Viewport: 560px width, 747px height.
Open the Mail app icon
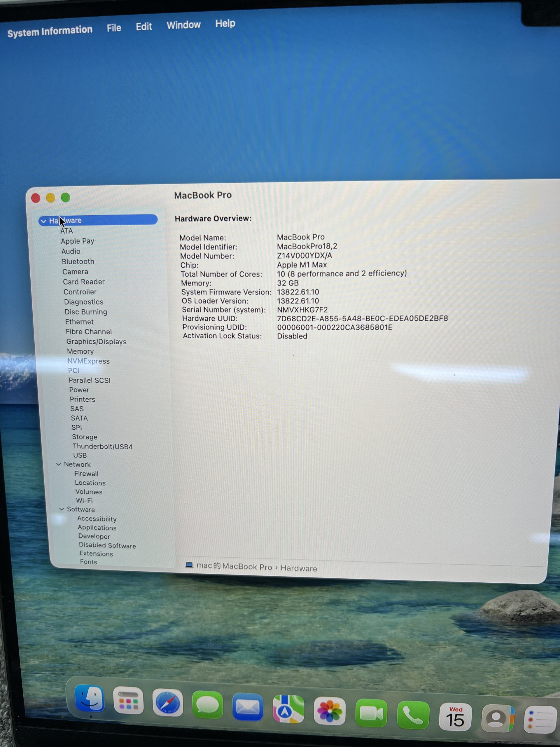[248, 707]
